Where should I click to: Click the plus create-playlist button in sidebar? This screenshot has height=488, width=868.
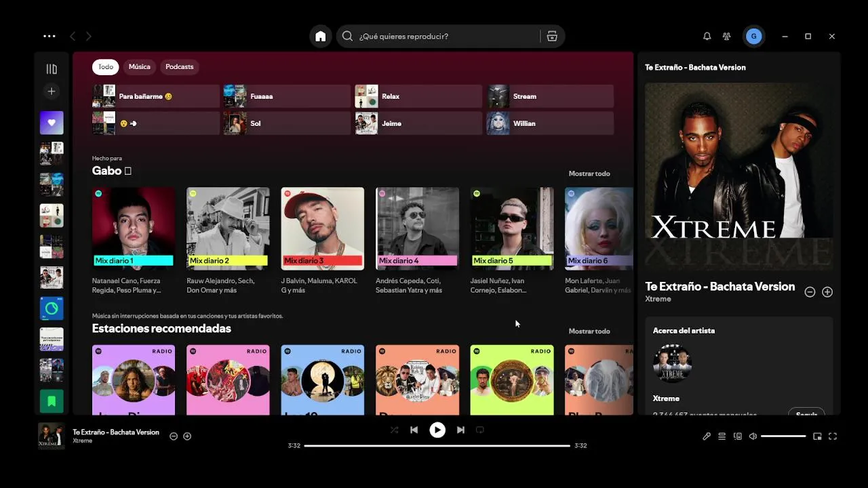pos(52,91)
